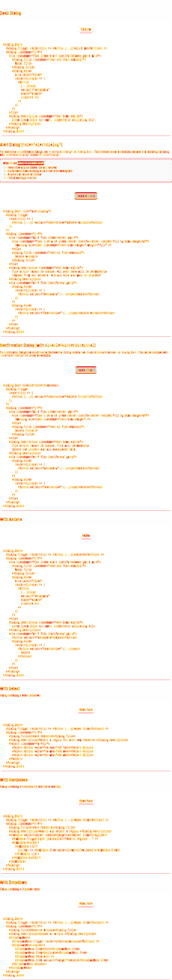This screenshot has height=980, width=172.
Task: Click the With Combobox code example block
Action: pos(86,843)
